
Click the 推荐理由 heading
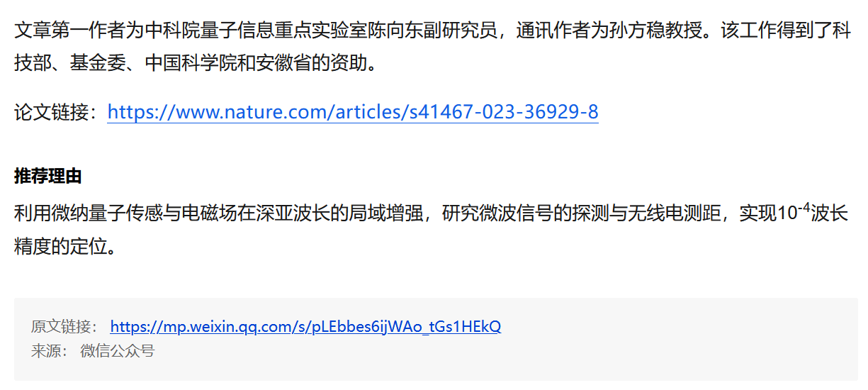(x=48, y=177)
